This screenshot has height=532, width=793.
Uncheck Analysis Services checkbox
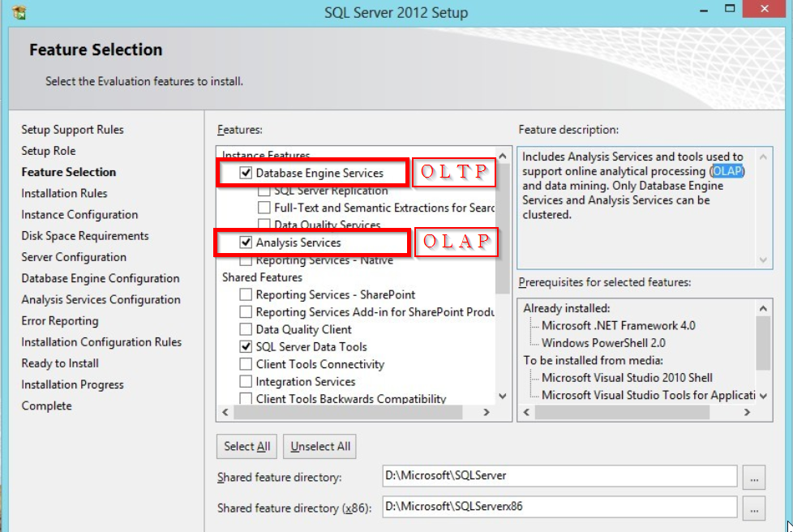point(246,242)
